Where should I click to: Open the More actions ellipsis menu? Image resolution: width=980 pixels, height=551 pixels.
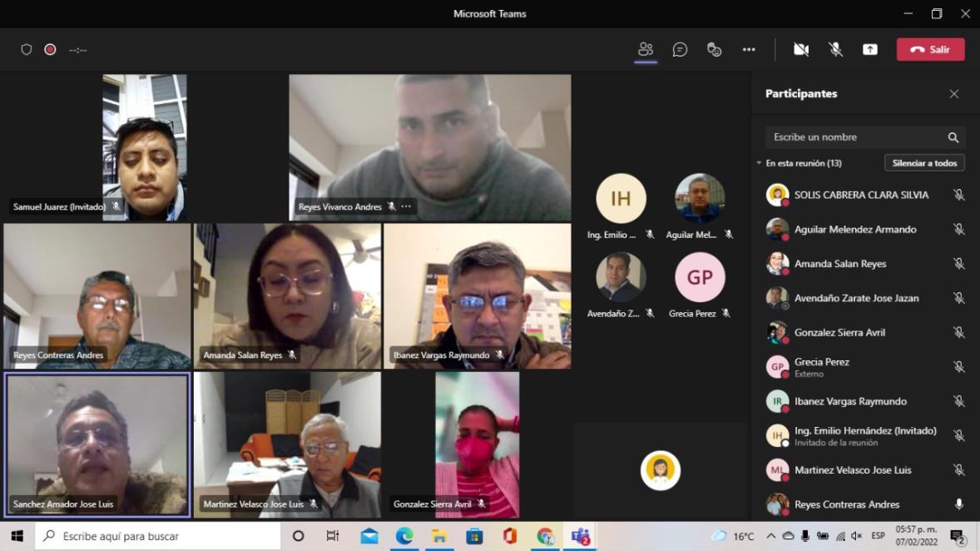[749, 50]
